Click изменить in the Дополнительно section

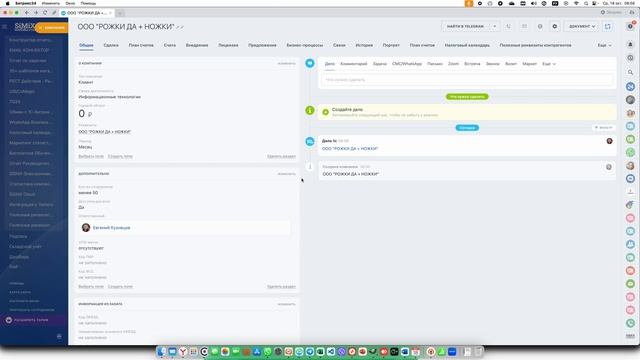pyautogui.click(x=287, y=174)
